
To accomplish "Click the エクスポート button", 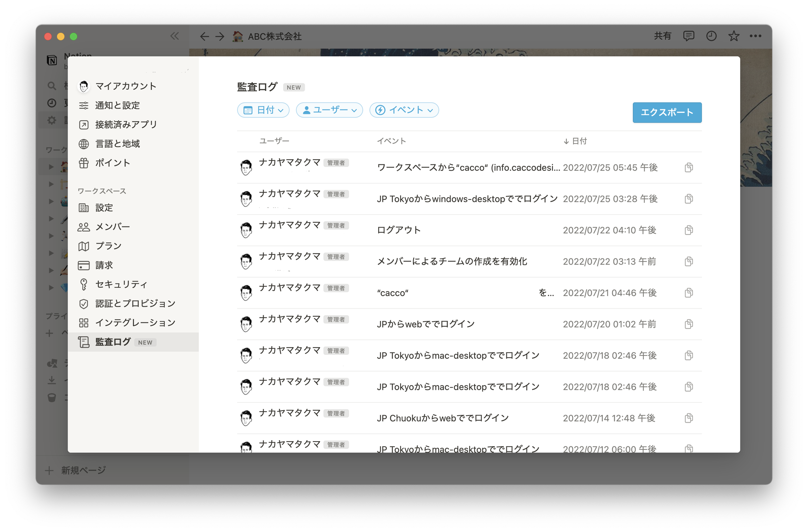I will click(667, 112).
